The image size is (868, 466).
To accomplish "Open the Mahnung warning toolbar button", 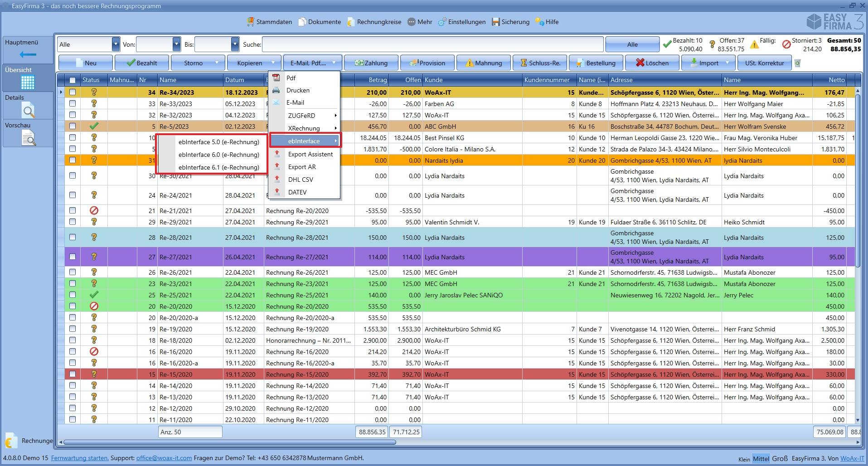I will pyautogui.click(x=484, y=63).
